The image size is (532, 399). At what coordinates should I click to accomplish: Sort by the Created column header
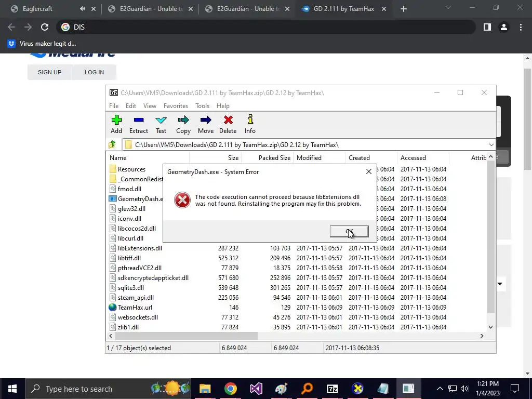click(371, 158)
